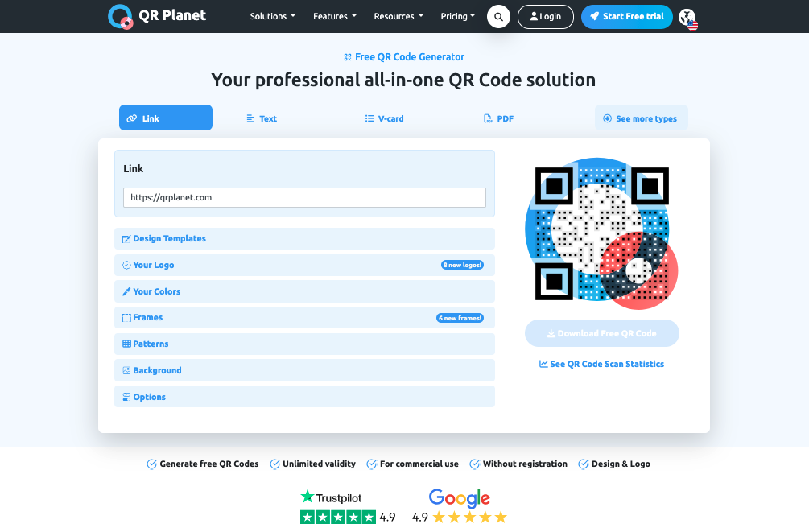
Task: Expand the Design Templates section
Action: click(x=304, y=239)
